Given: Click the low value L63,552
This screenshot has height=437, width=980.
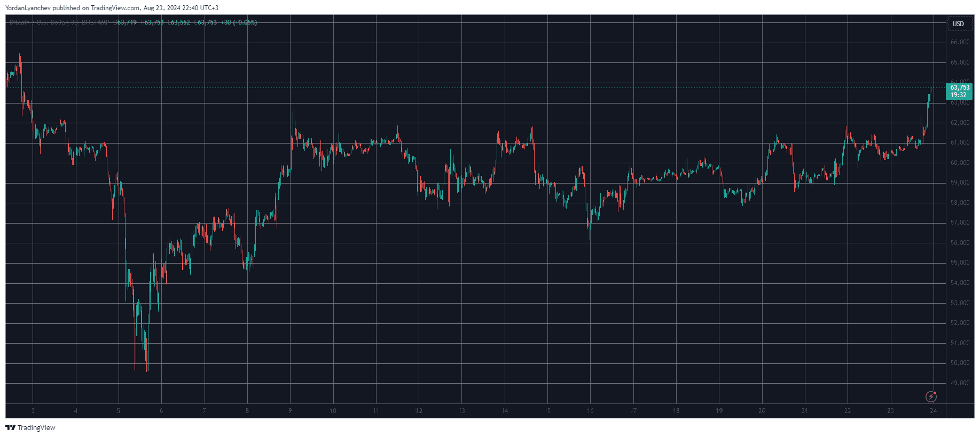Looking at the screenshot, I should pos(178,22).
